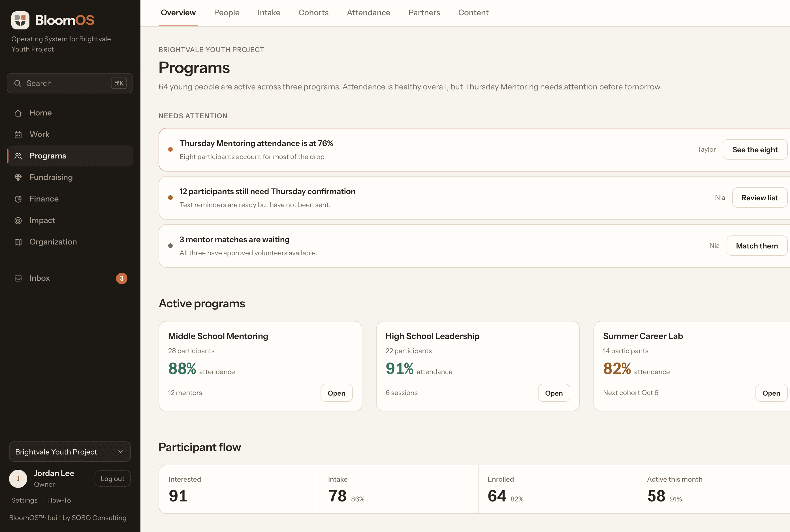Click the Impact target icon
This screenshot has width=790, height=532.
click(18, 220)
